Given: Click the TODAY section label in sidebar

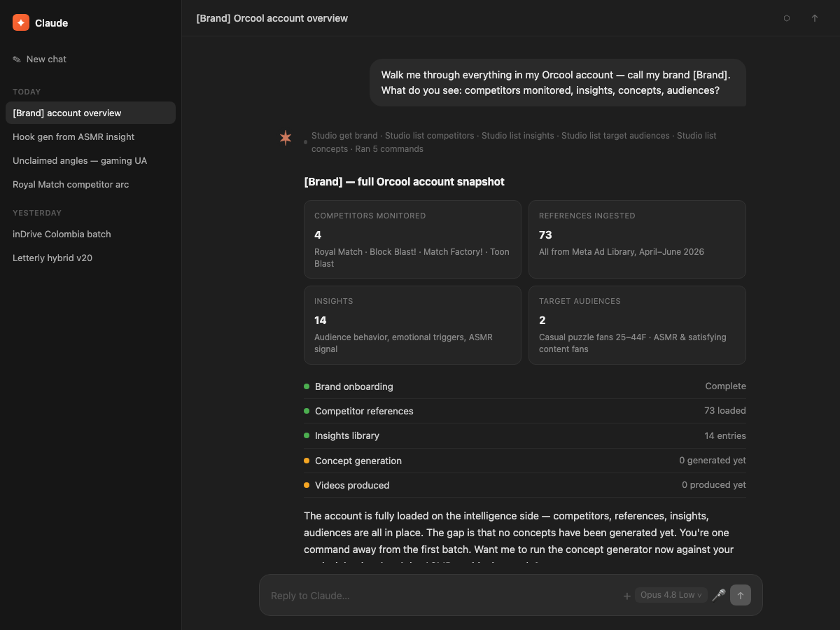Looking at the screenshot, I should click(x=27, y=92).
